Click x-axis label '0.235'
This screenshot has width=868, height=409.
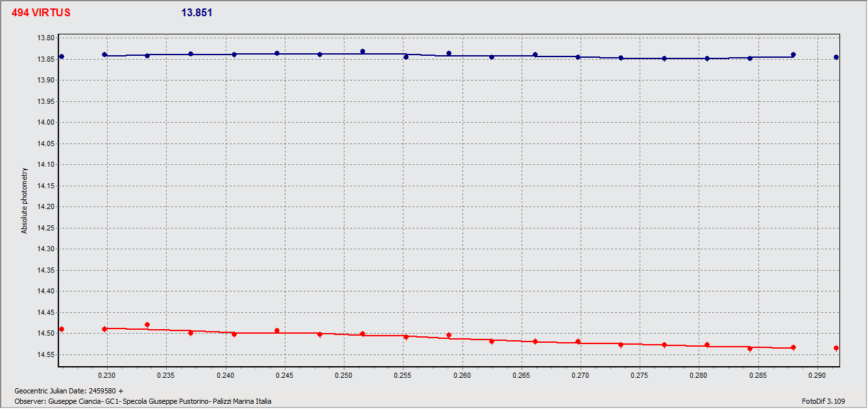[166, 375]
